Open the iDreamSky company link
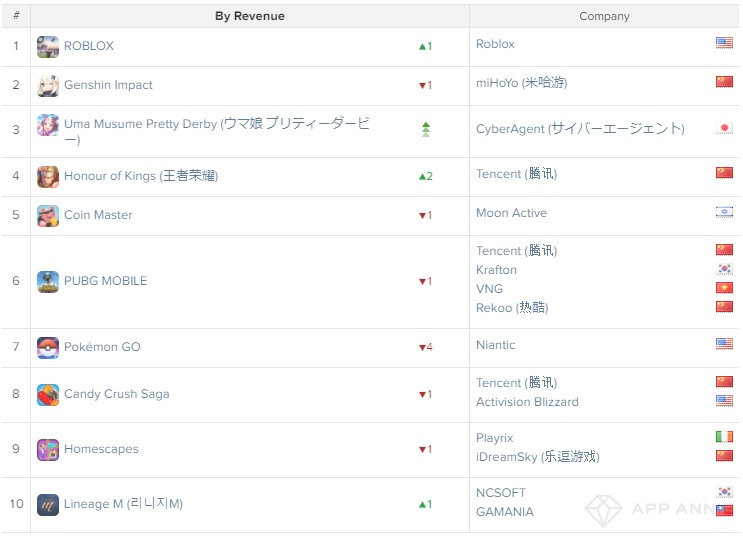This screenshot has width=743, height=537. point(537,457)
